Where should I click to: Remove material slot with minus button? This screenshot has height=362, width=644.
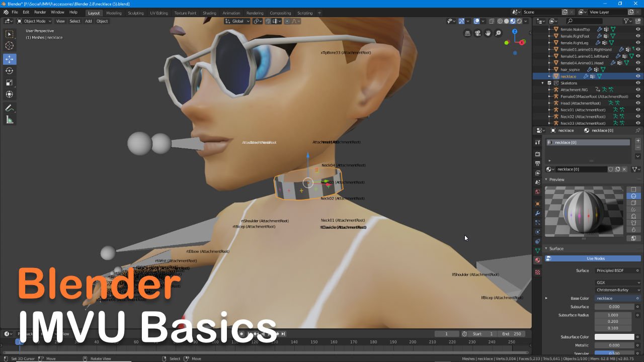638,147
